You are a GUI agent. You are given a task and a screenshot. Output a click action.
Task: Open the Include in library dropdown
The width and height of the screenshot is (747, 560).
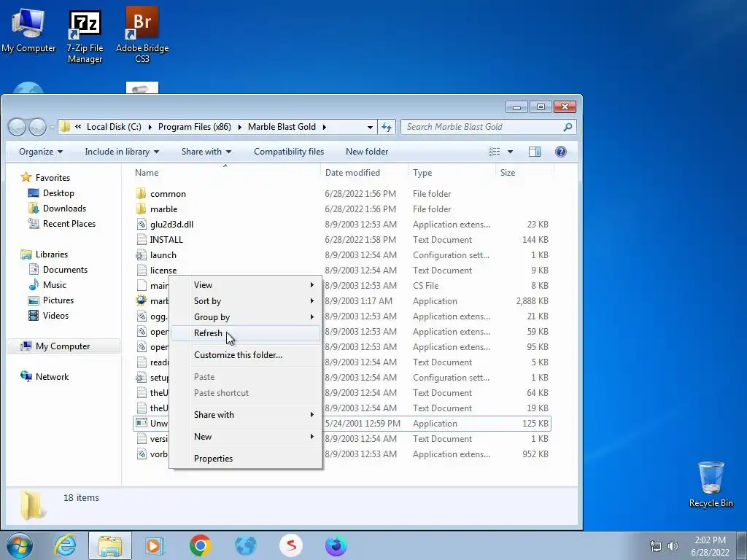coord(122,152)
